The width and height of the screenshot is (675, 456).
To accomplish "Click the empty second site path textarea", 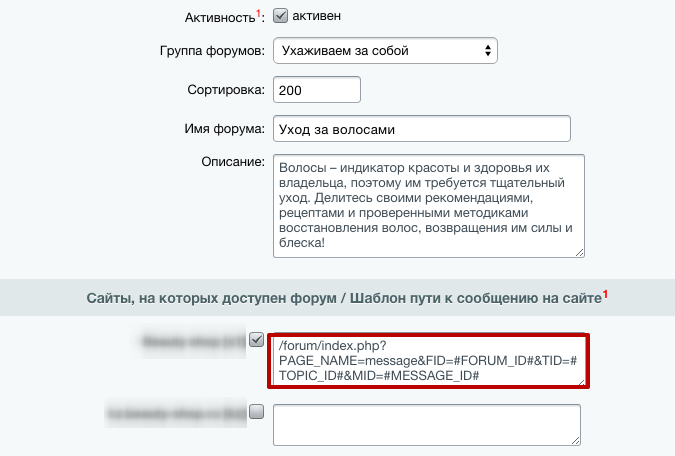I will [426, 425].
